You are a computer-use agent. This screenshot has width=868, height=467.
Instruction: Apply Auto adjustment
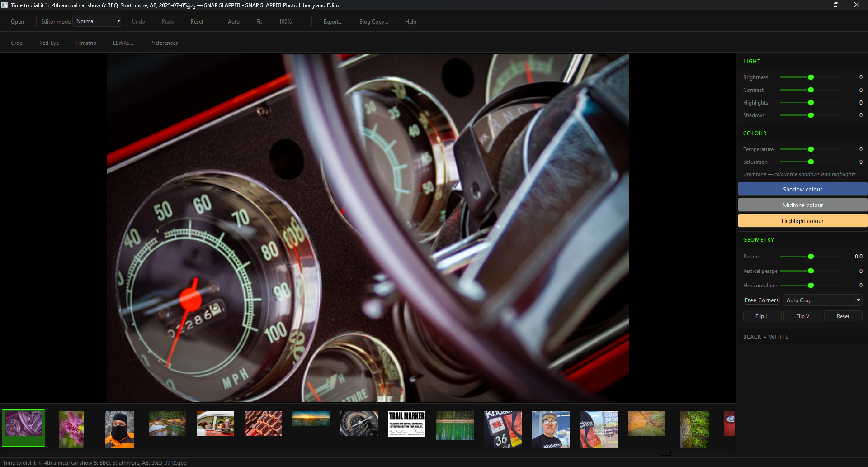point(234,22)
